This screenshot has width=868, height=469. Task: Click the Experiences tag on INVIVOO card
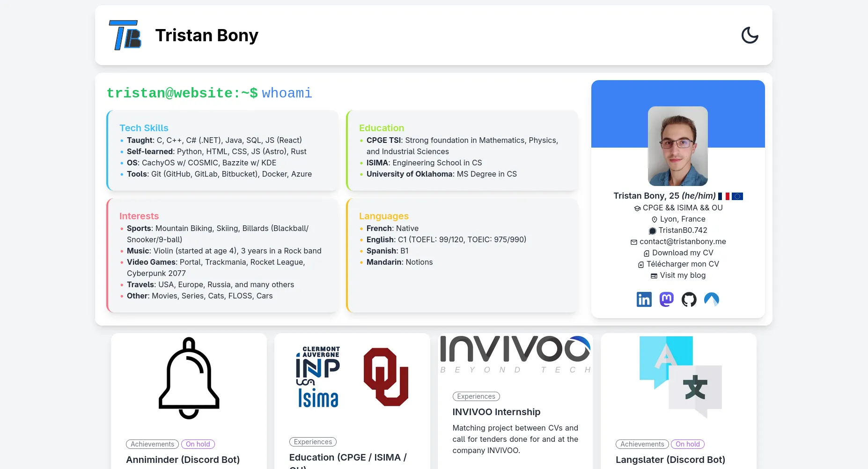[476, 396]
